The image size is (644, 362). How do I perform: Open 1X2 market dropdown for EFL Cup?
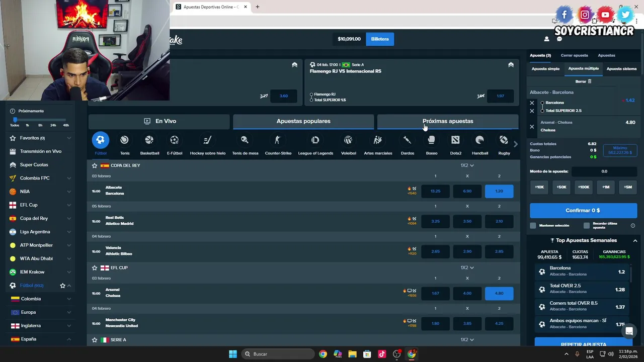[x=467, y=267]
